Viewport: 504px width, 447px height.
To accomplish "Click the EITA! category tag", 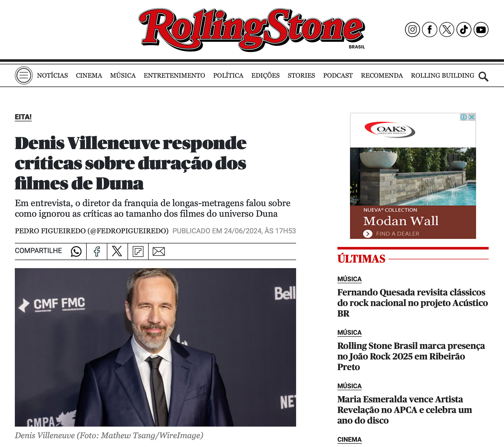I will pos(23,117).
